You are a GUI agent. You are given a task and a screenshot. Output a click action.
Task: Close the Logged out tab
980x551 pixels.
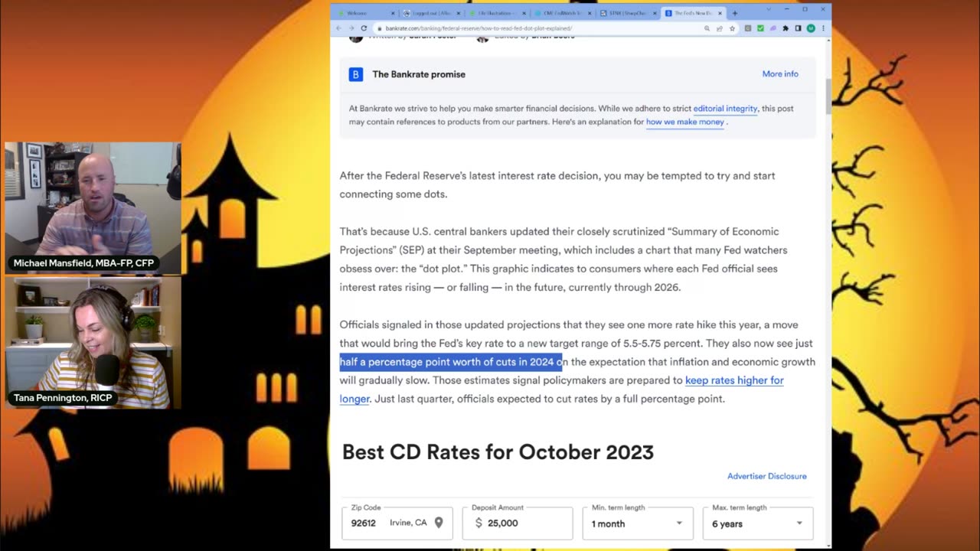pos(459,13)
